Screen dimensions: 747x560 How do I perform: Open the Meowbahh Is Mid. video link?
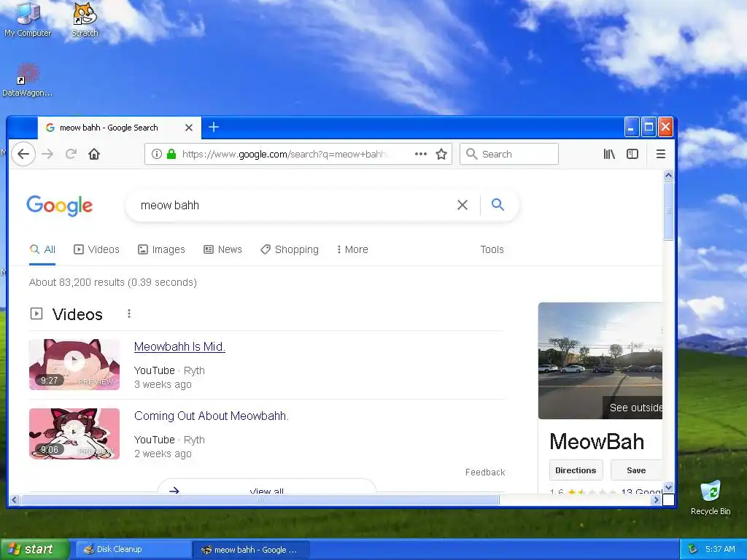pyautogui.click(x=179, y=346)
